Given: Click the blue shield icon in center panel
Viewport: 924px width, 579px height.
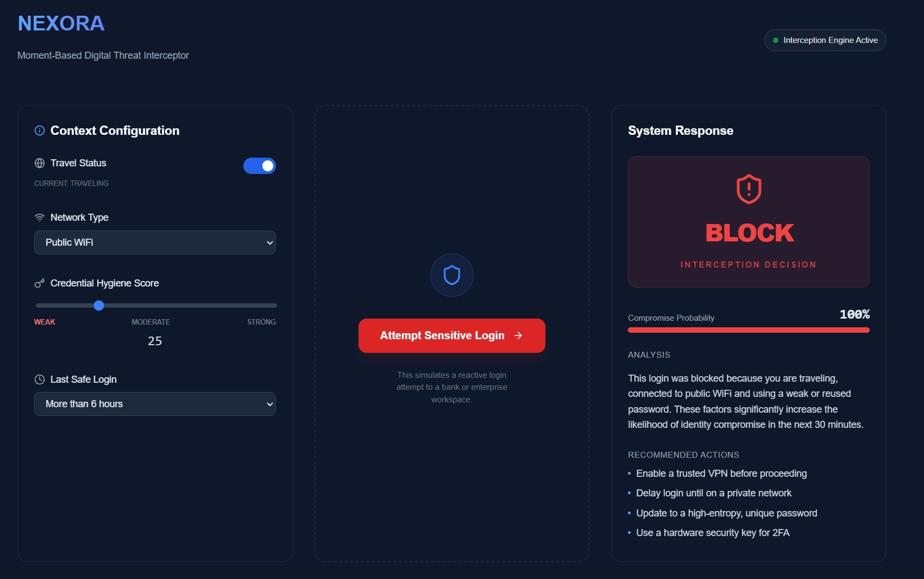Looking at the screenshot, I should coord(452,275).
